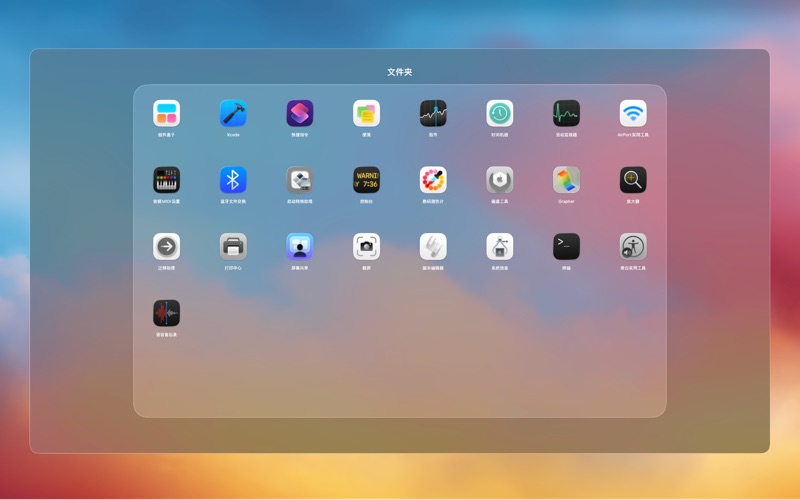Image resolution: width=800 pixels, height=500 pixels.
Task: Launch Screen Sharing app
Action: coord(299,246)
